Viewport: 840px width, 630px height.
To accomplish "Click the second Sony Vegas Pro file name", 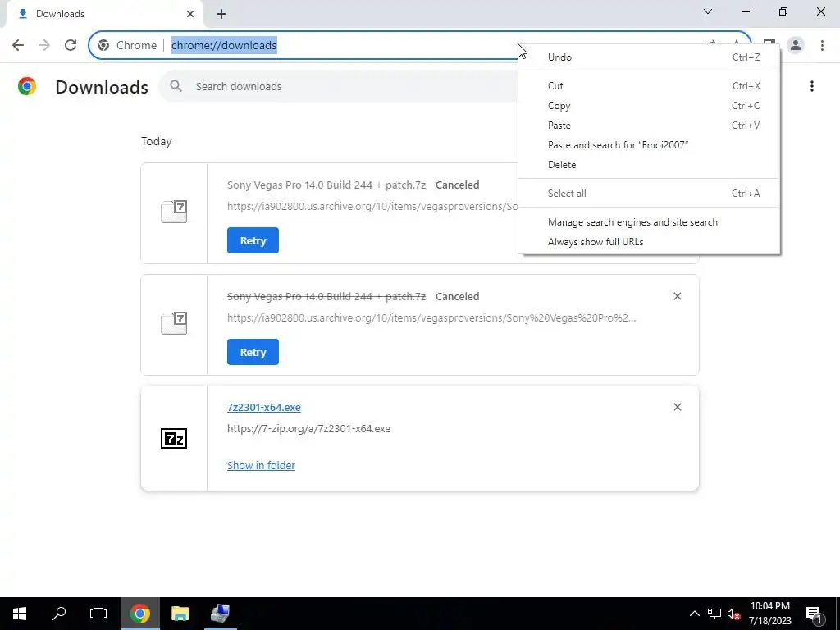I will 326,296.
